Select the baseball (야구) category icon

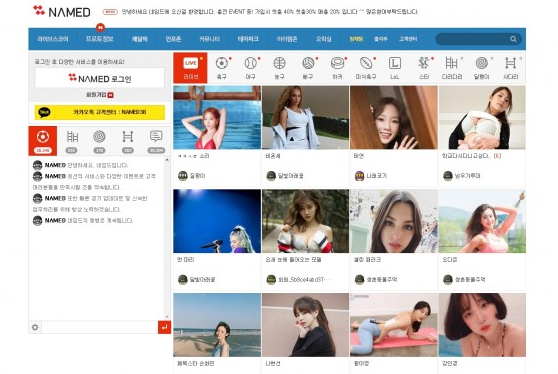pos(251,63)
